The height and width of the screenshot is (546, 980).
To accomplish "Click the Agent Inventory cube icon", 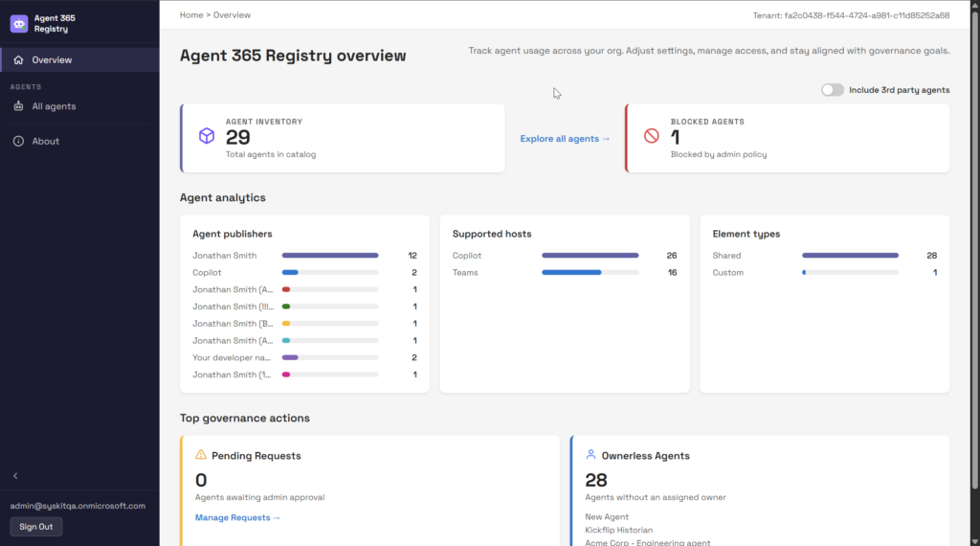I will click(207, 136).
